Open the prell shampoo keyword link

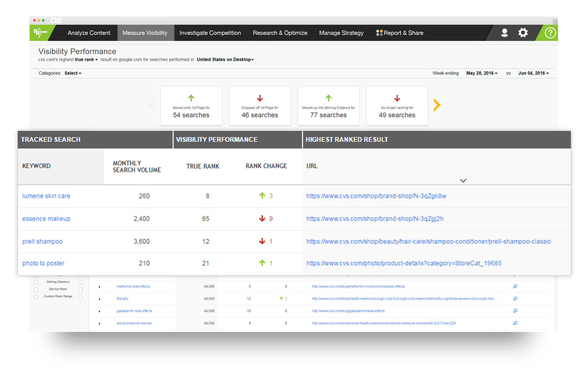[x=42, y=241]
